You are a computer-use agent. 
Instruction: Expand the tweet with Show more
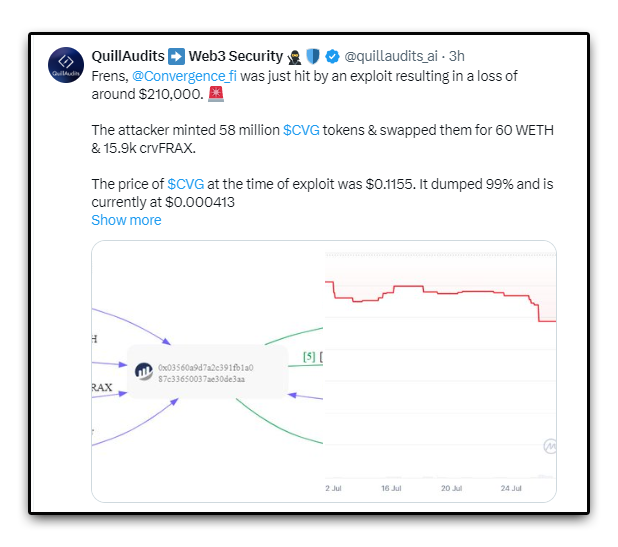126,220
